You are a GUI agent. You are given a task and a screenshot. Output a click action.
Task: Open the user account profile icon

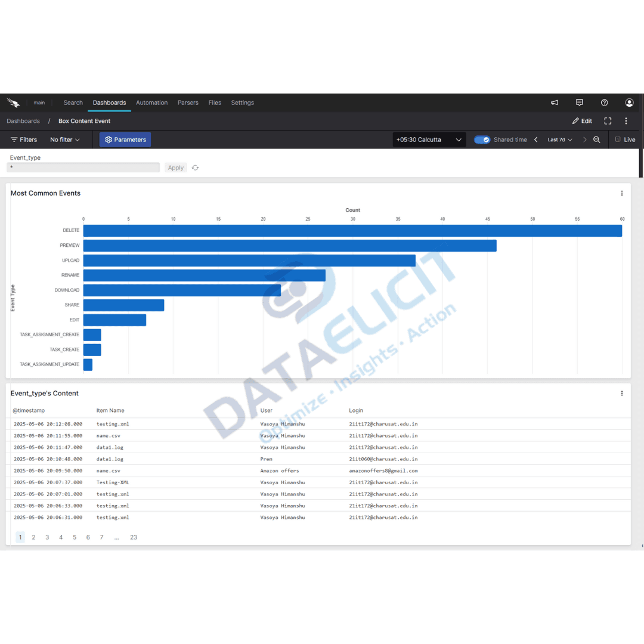coord(629,103)
